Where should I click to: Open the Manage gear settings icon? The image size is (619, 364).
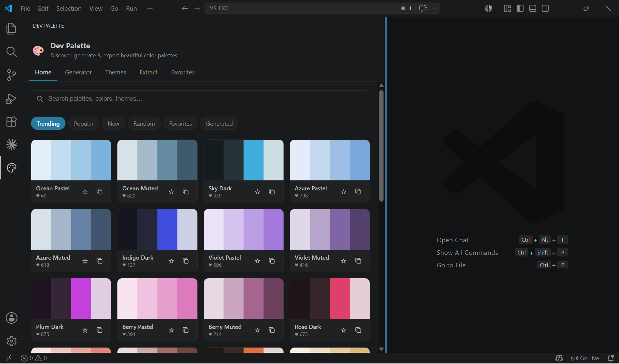coord(11,341)
